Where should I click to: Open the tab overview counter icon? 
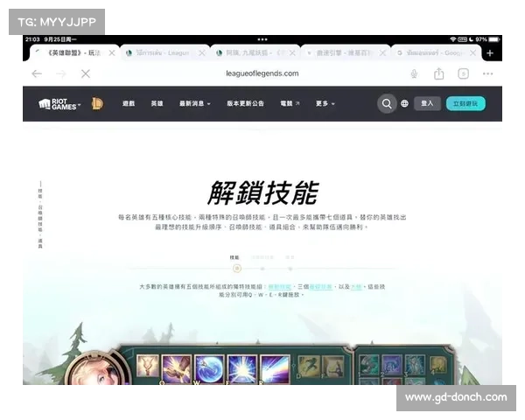[464, 73]
